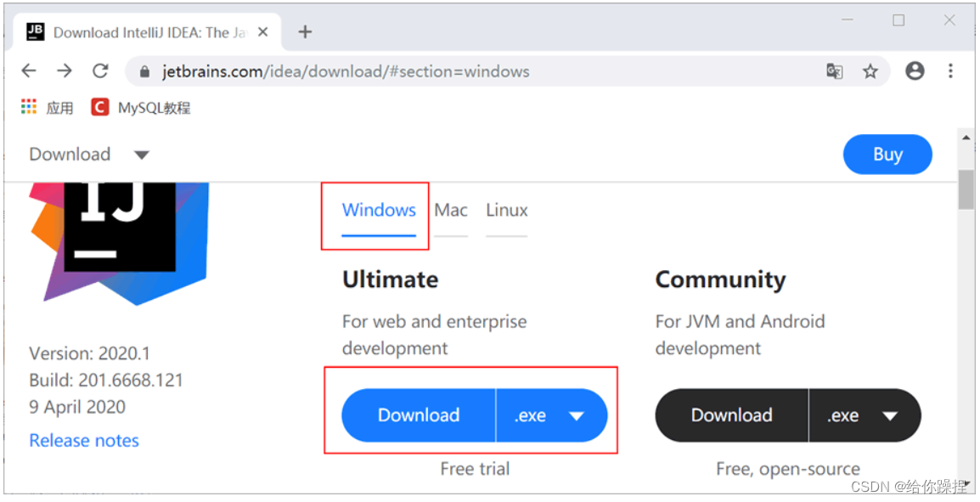
Task: Click the 'Build: 201.6668.121' text
Action: pos(105,380)
